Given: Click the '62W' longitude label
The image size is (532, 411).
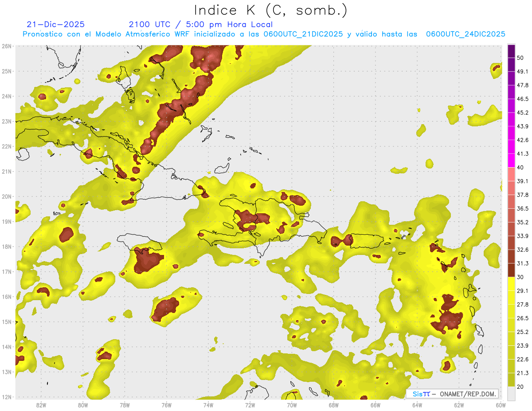Looking at the screenshot, I should (459, 405).
